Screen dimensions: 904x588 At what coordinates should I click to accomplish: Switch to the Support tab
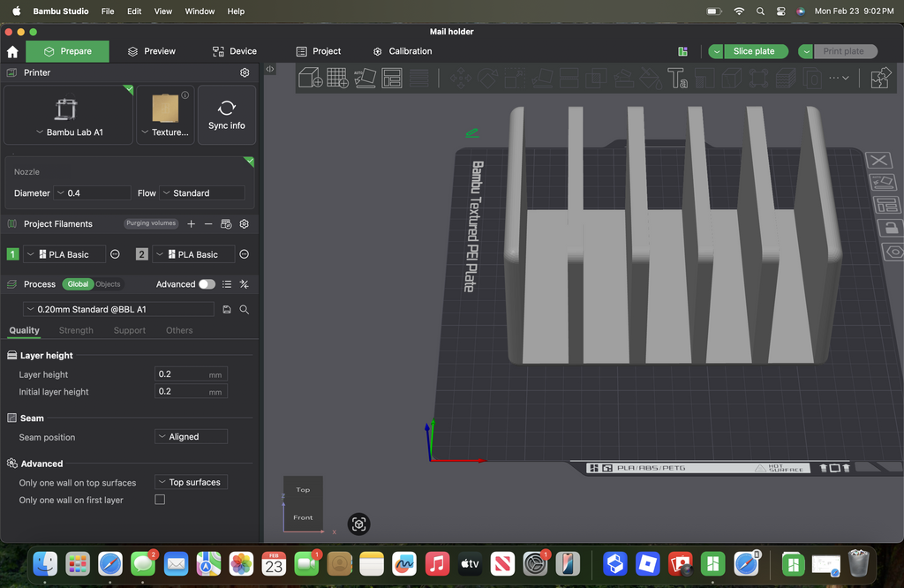click(x=130, y=330)
